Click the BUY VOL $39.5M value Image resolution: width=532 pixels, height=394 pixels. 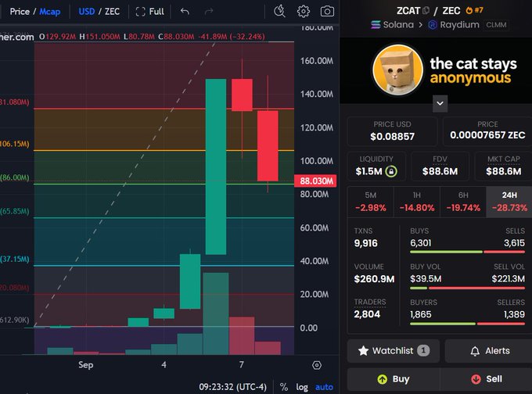426,279
